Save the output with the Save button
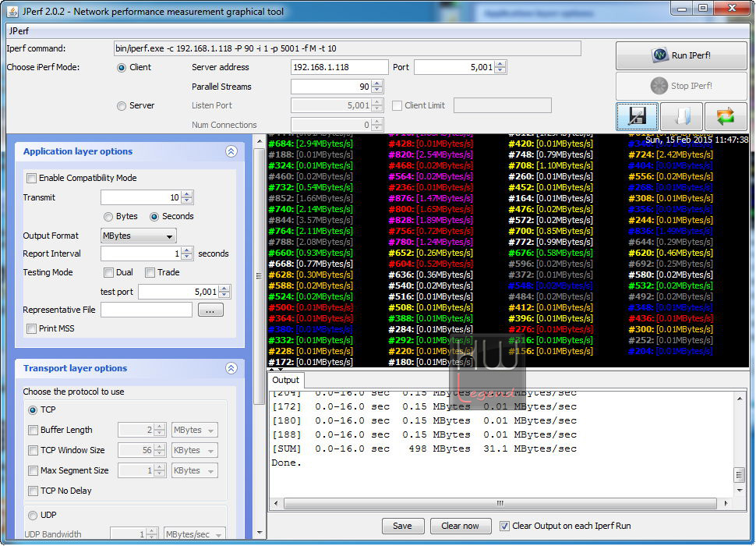Viewport: 756px width, 546px height. click(403, 526)
